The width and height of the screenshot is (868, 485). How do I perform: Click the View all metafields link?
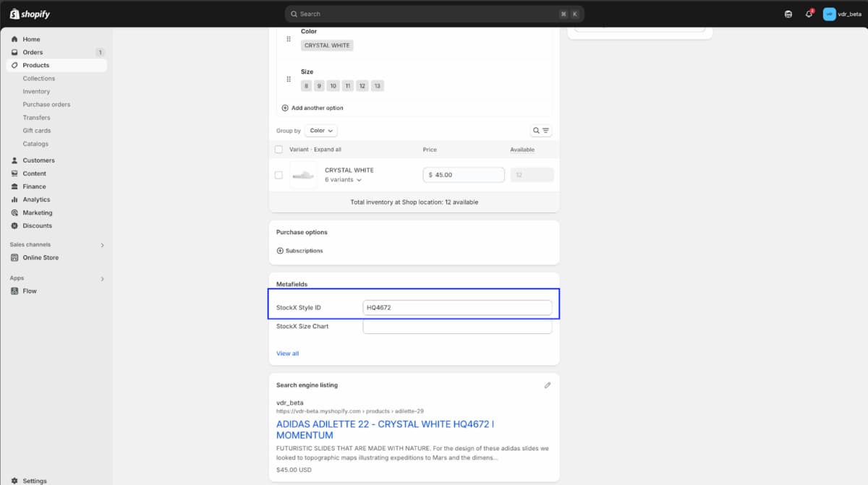click(x=287, y=353)
